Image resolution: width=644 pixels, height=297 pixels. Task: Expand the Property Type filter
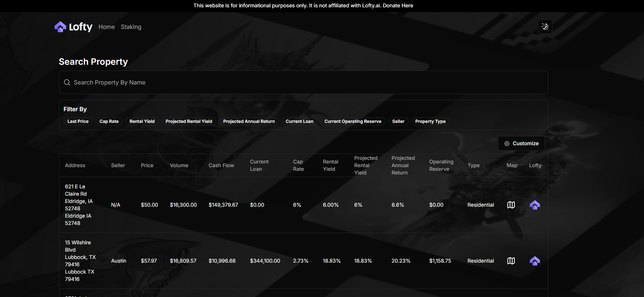[430, 121]
